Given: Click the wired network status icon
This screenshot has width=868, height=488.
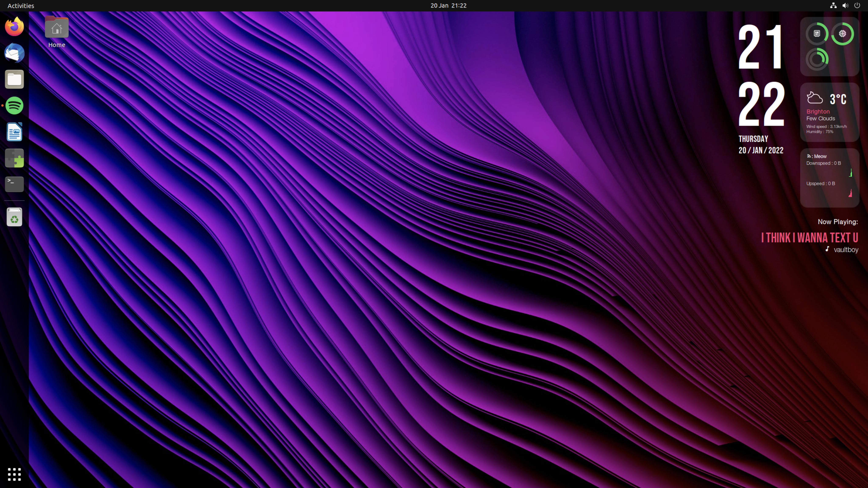Looking at the screenshot, I should pyautogui.click(x=833, y=5).
